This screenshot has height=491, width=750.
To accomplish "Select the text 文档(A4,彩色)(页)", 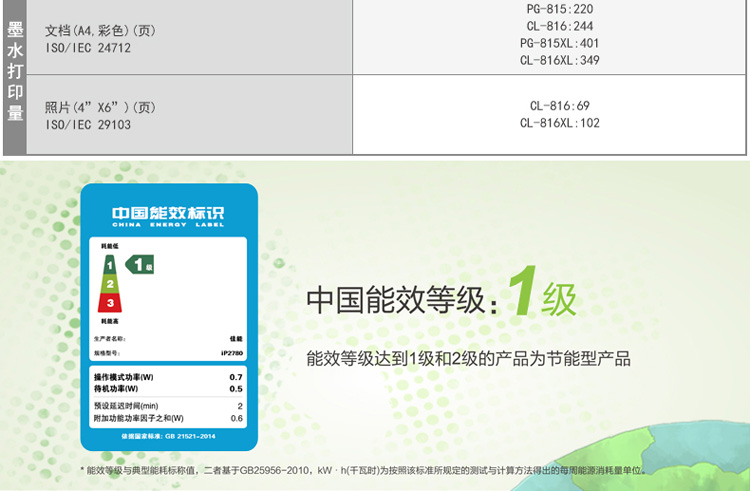I will tap(100, 31).
